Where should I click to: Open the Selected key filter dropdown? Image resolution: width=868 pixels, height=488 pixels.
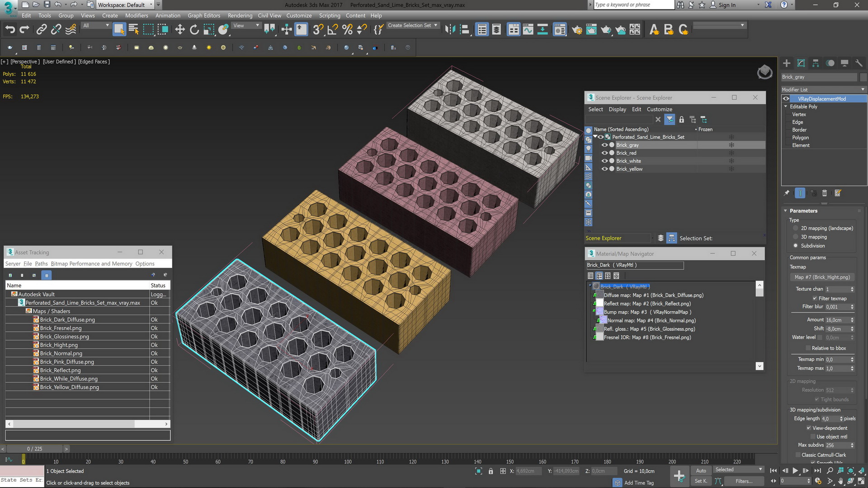(739, 470)
